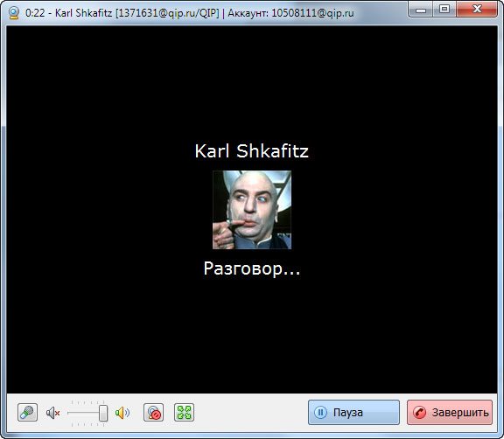Click the volume slider handle

click(103, 413)
